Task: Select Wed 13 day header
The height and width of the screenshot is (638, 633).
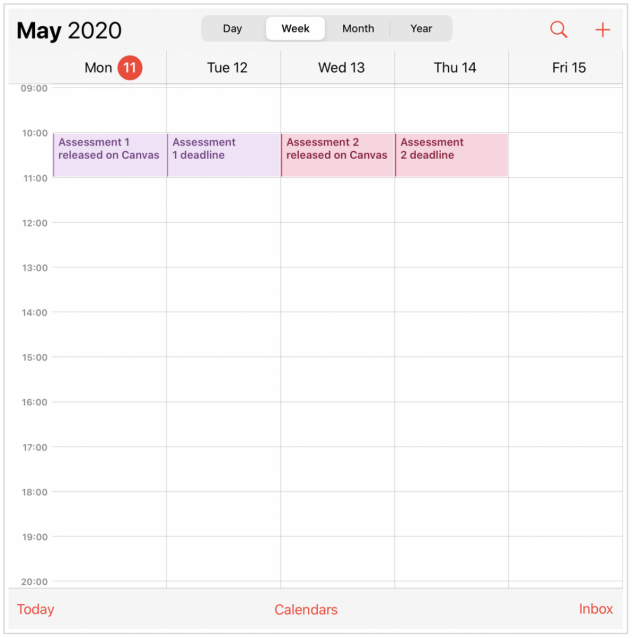Action: coord(341,68)
